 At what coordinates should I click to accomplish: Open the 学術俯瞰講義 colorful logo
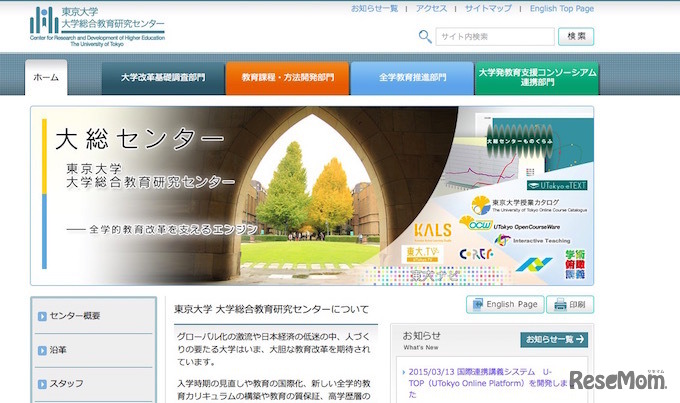575,264
